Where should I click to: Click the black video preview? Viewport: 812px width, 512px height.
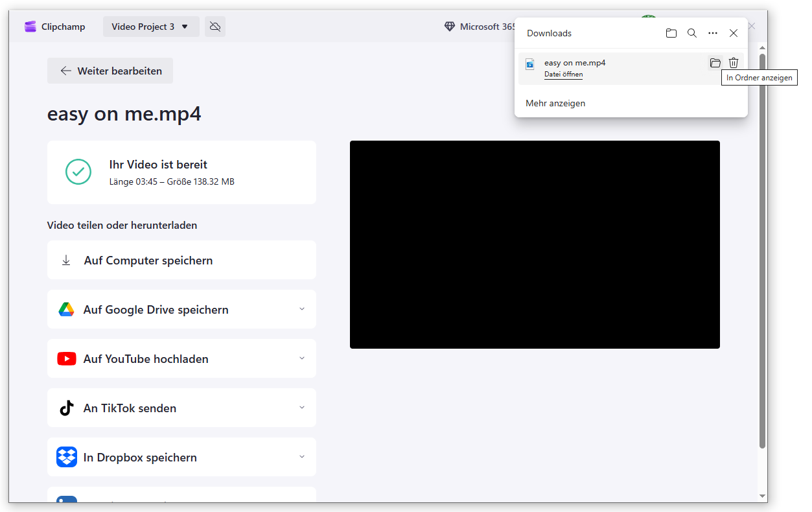pyautogui.click(x=535, y=245)
